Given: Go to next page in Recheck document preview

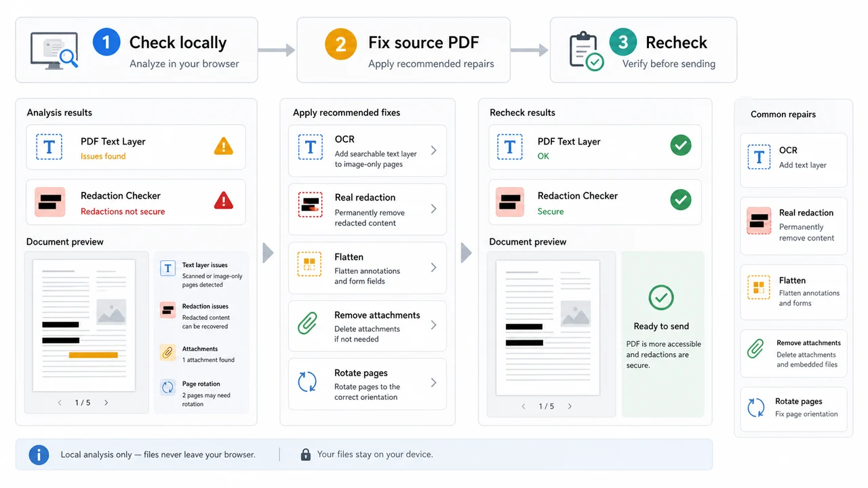Looking at the screenshot, I should pos(570,406).
